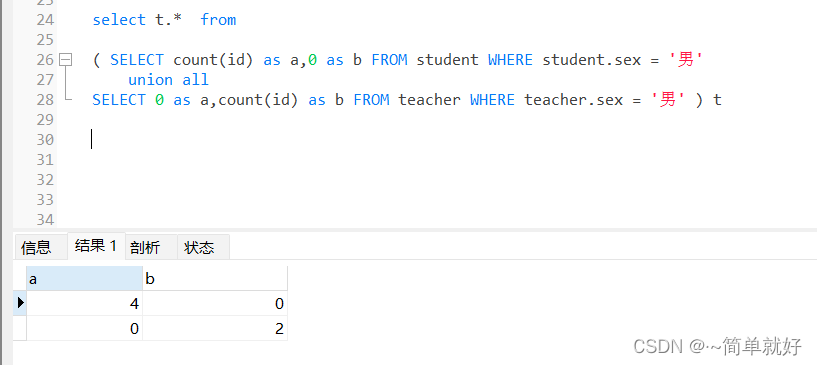This screenshot has width=817, height=365.
Task: Switch to the 信息 tab
Action: point(36,248)
